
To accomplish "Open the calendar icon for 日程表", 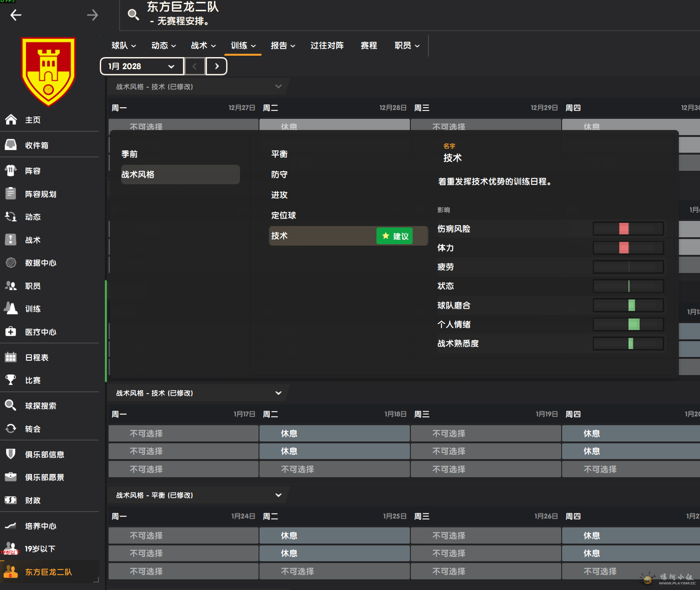I will click(x=11, y=357).
